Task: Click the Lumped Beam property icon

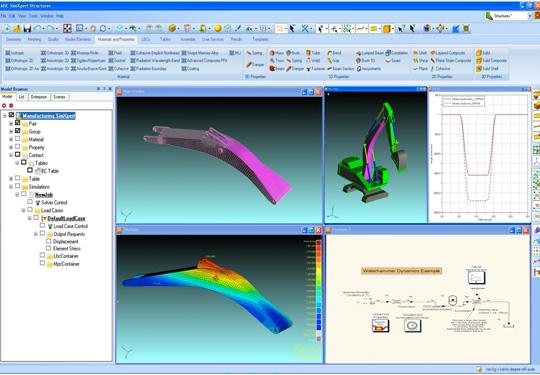Action: tap(358, 53)
